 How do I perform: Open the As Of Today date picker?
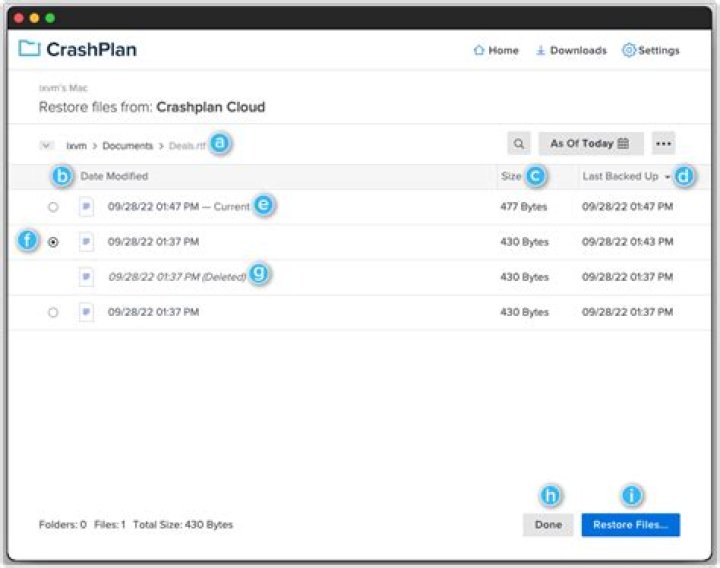591,144
